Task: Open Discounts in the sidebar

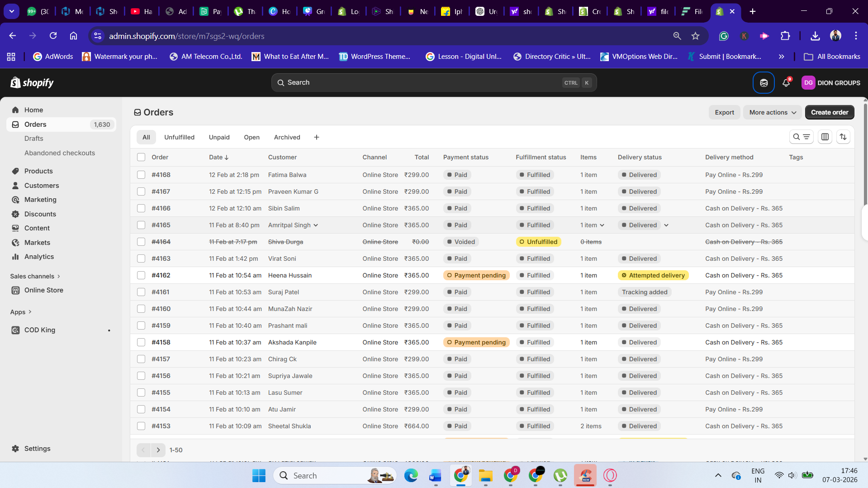Action: point(40,214)
